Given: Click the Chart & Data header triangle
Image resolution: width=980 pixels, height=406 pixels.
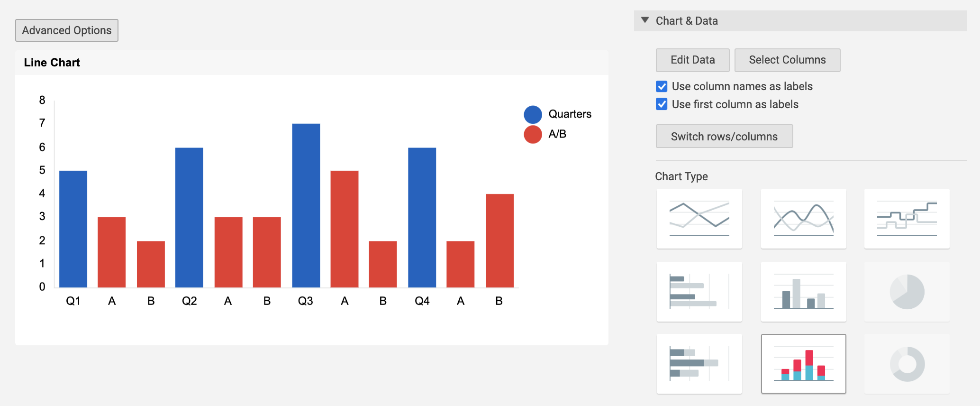Looking at the screenshot, I should (x=644, y=20).
